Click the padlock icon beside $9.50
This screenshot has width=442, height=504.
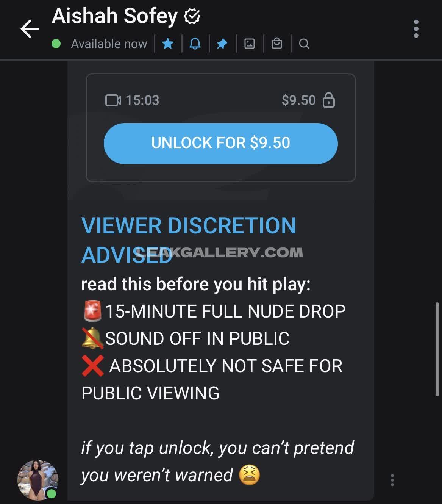point(329,100)
